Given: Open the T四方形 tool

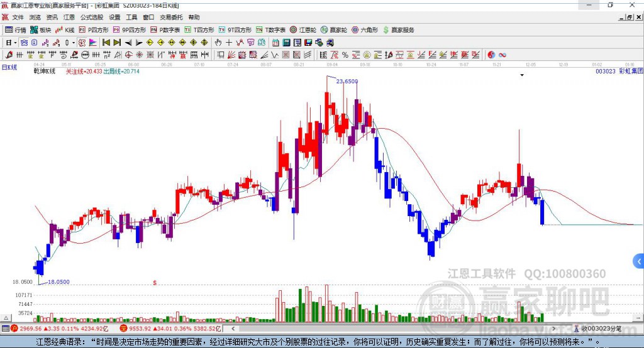Looking at the screenshot, I should pos(199,30).
